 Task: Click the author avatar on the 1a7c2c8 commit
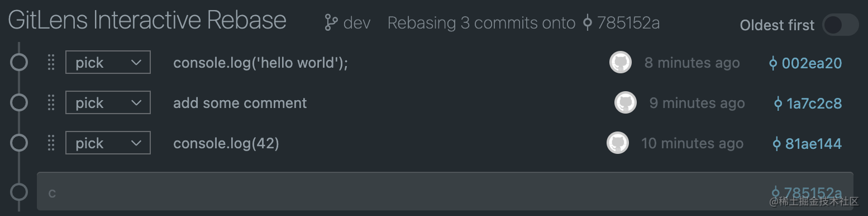(625, 102)
